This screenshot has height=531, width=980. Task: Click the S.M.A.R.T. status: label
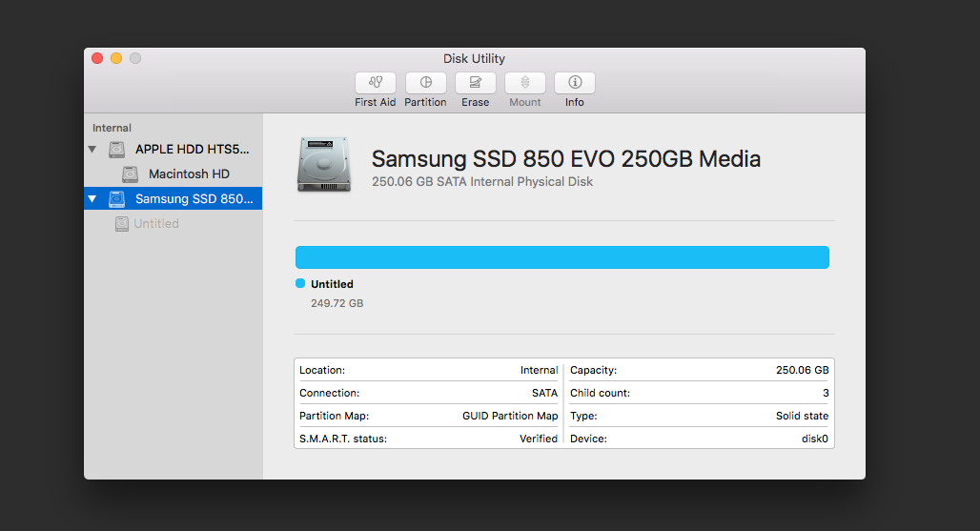point(343,439)
